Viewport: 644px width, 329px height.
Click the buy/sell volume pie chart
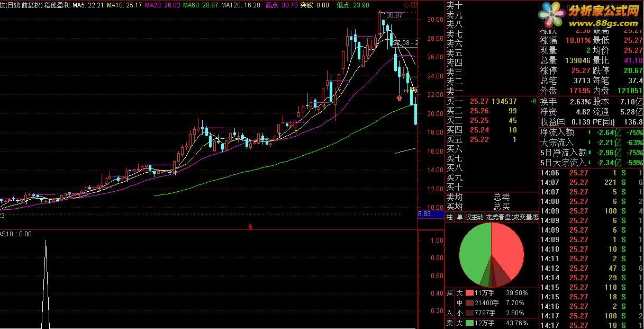[x=491, y=255]
